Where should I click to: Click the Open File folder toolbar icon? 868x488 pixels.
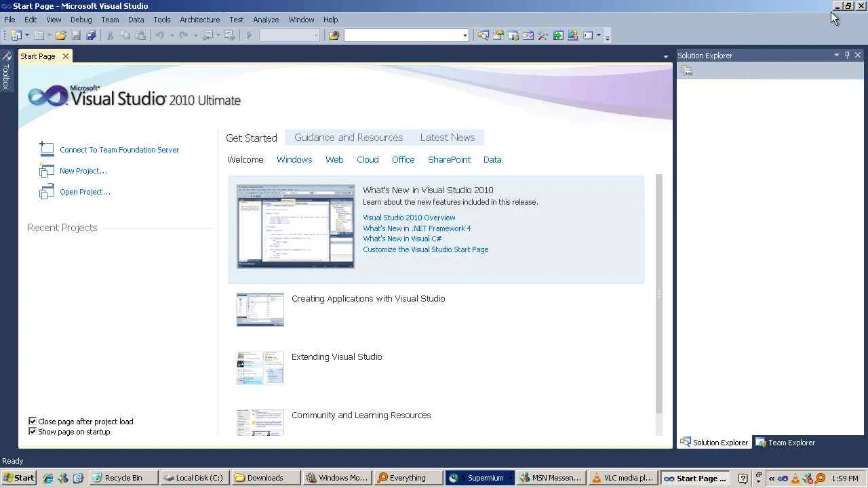61,35
